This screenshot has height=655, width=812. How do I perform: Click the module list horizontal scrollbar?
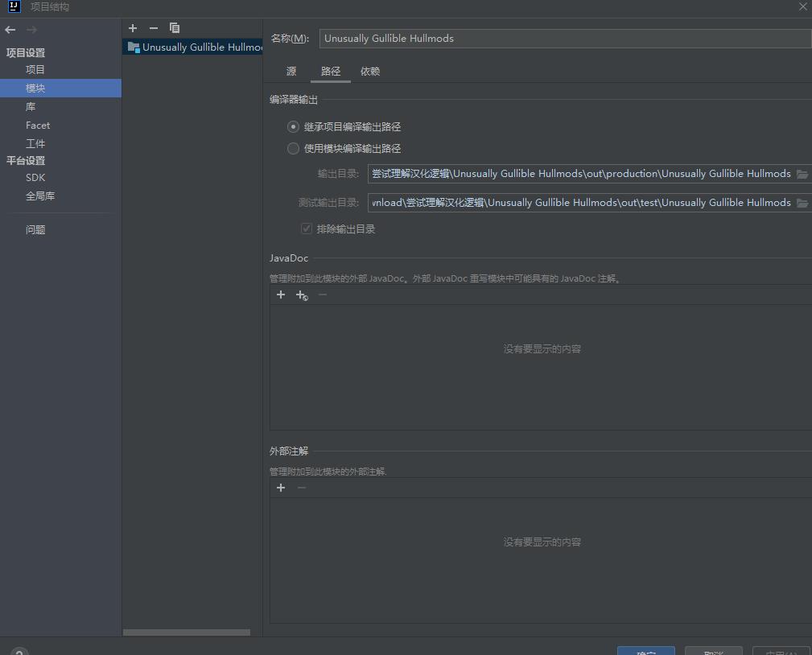click(x=187, y=632)
